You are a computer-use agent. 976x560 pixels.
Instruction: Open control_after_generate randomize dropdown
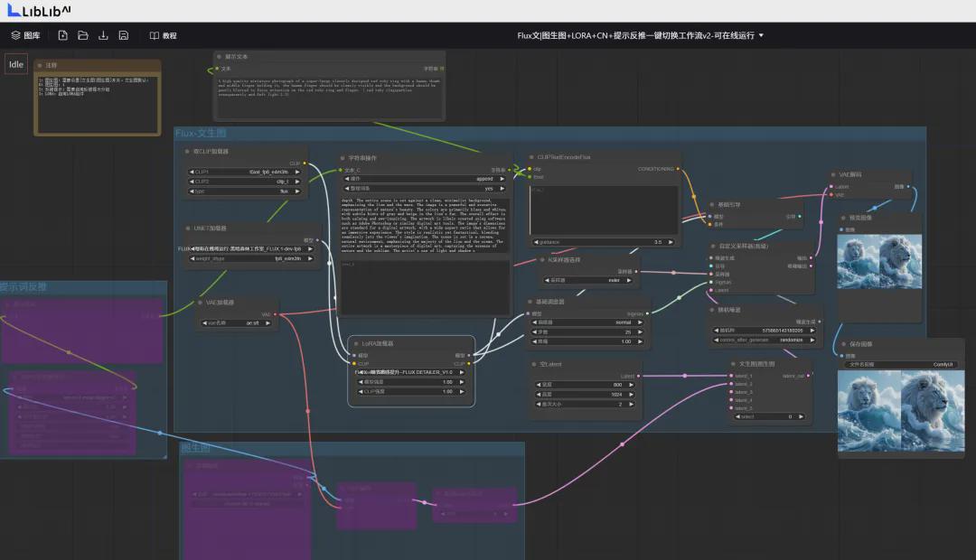pos(765,340)
